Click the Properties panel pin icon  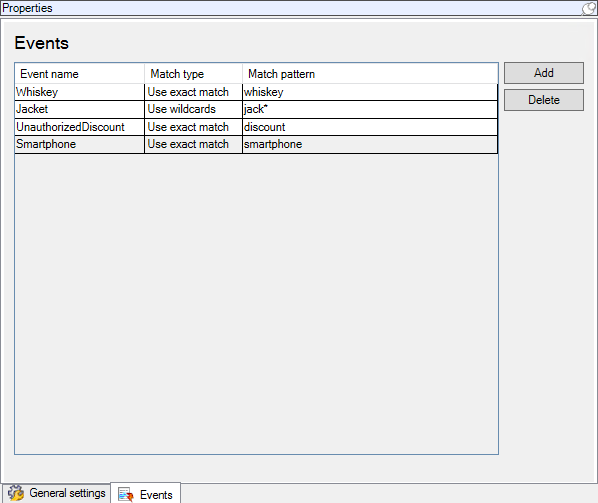[589, 8]
